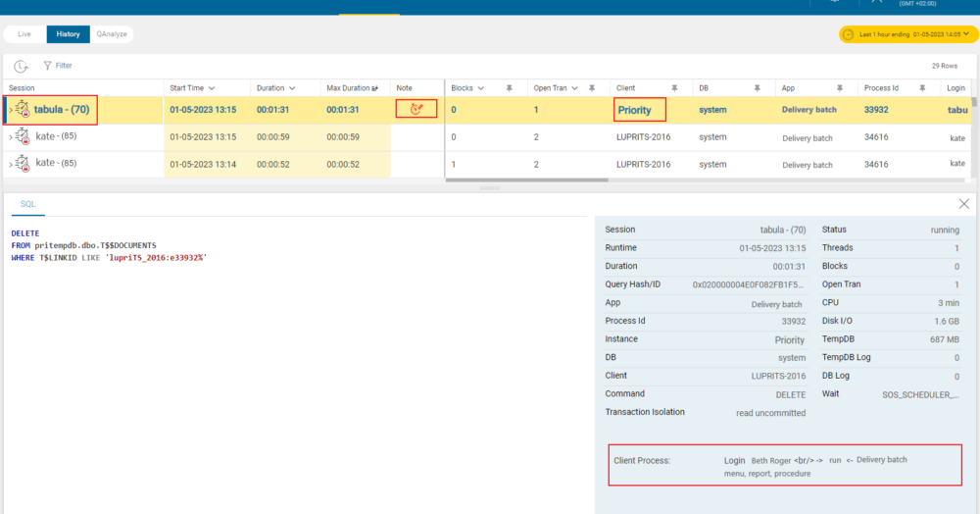
Task: Click the SOS_SCHEDULER wait value
Action: (x=920, y=394)
